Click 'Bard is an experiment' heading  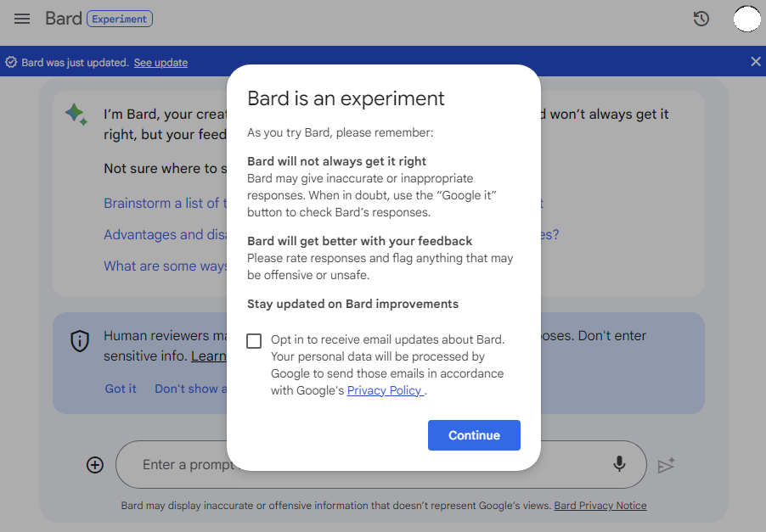[x=346, y=98]
